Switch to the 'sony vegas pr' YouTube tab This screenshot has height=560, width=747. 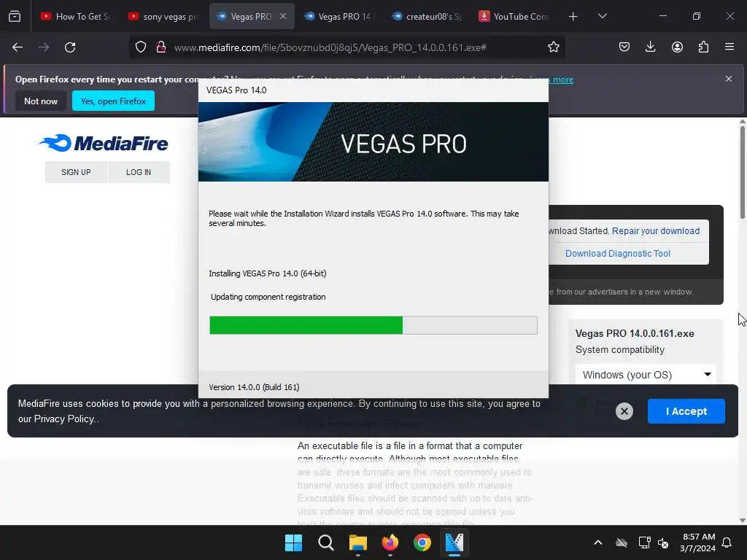[x=163, y=16]
